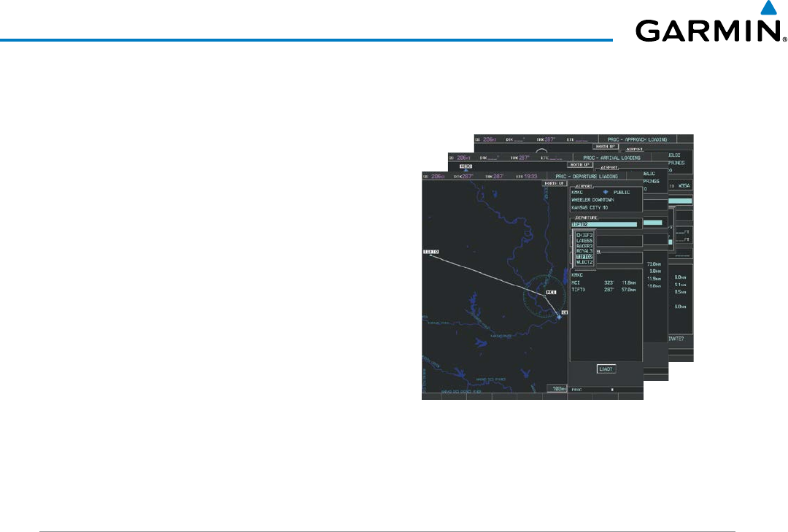Click the LOAD? button in departure window

(606, 369)
